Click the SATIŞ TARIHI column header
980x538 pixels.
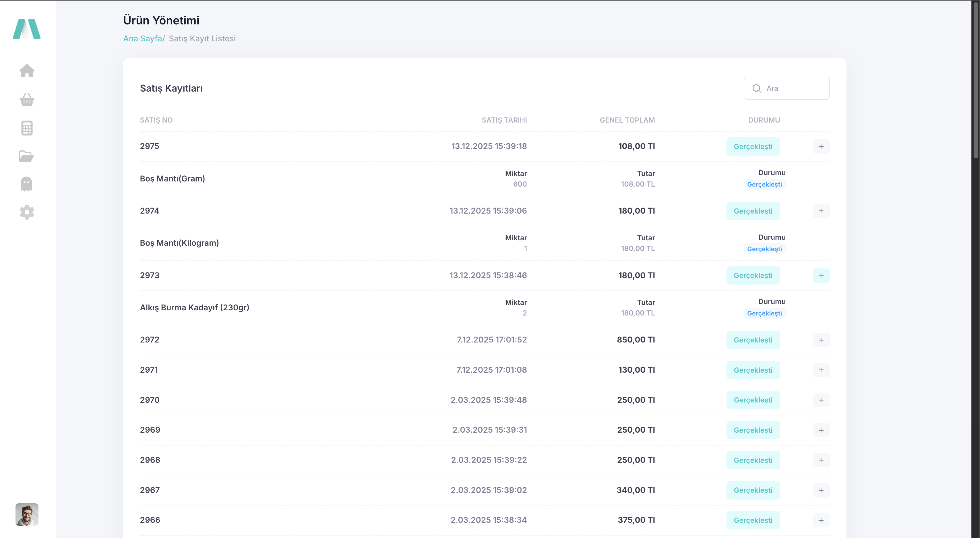(x=504, y=120)
